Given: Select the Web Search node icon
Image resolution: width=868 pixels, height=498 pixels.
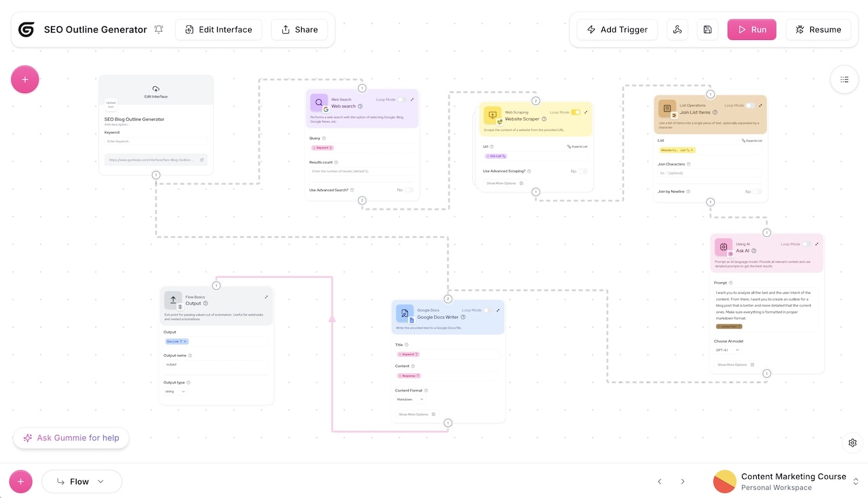Looking at the screenshot, I should pos(319,103).
